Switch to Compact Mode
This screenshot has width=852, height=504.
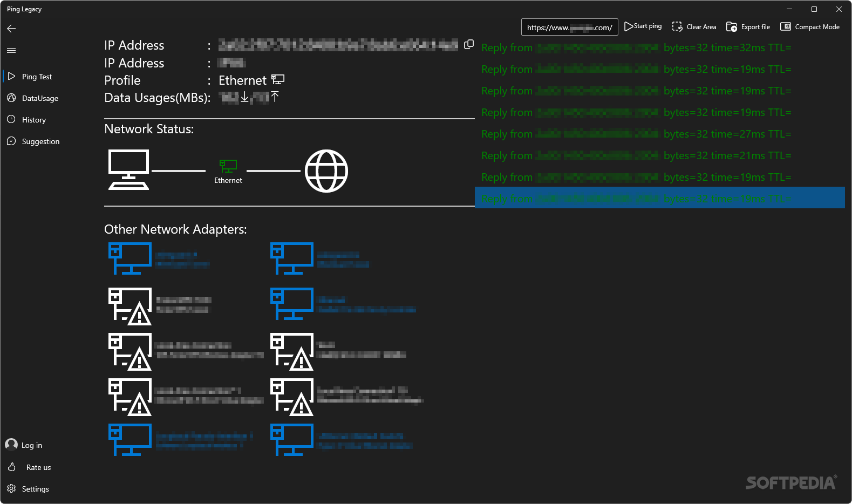pos(810,26)
